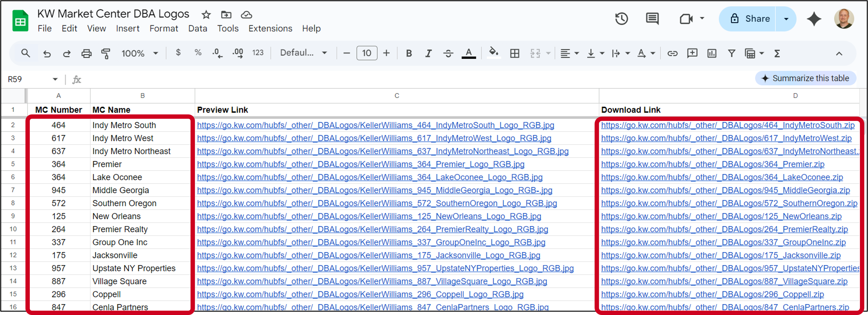
Task: Decrease decimal places
Action: pyautogui.click(x=217, y=53)
